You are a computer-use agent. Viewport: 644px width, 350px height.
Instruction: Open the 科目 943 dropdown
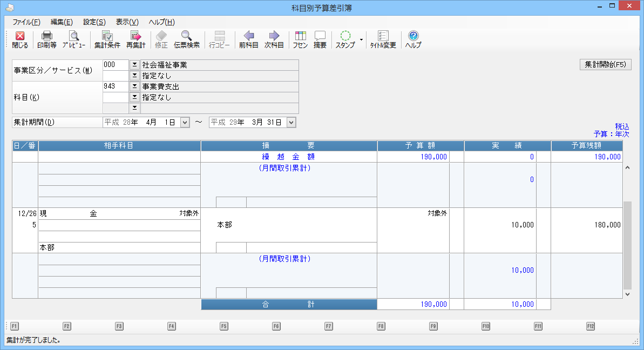tap(134, 86)
